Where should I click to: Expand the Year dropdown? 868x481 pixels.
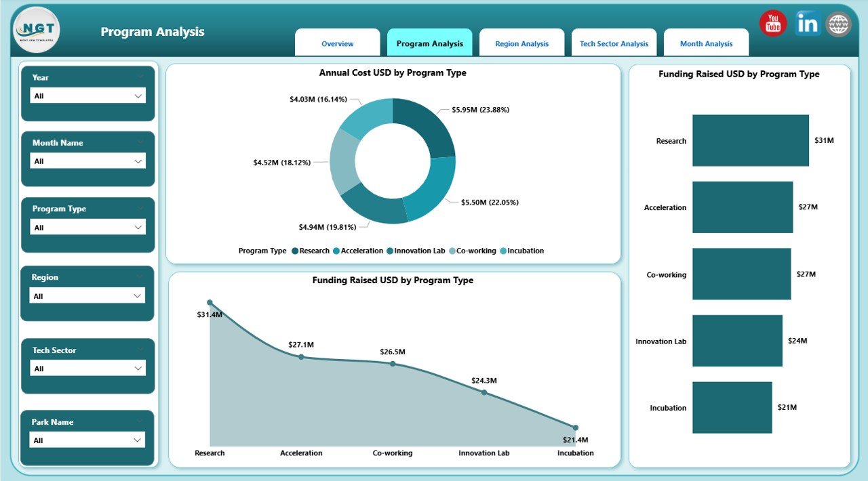coord(88,96)
